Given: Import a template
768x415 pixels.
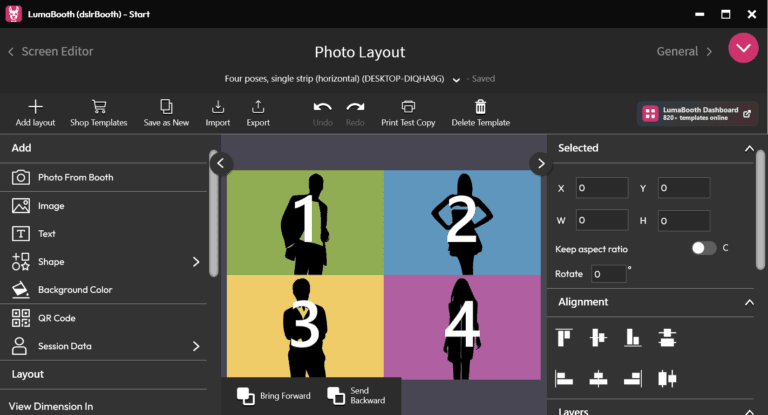Looking at the screenshot, I should (217, 113).
